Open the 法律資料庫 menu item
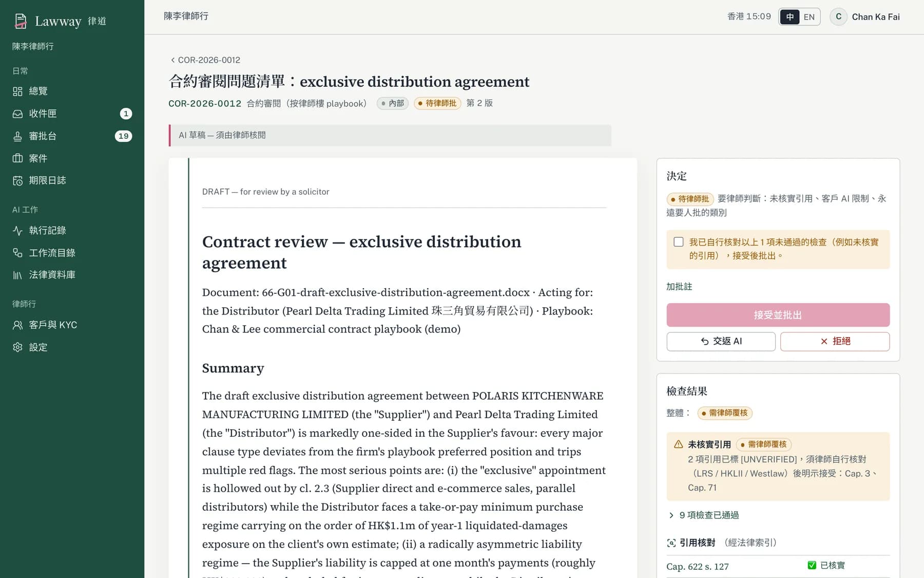924x578 pixels. pyautogui.click(x=72, y=275)
